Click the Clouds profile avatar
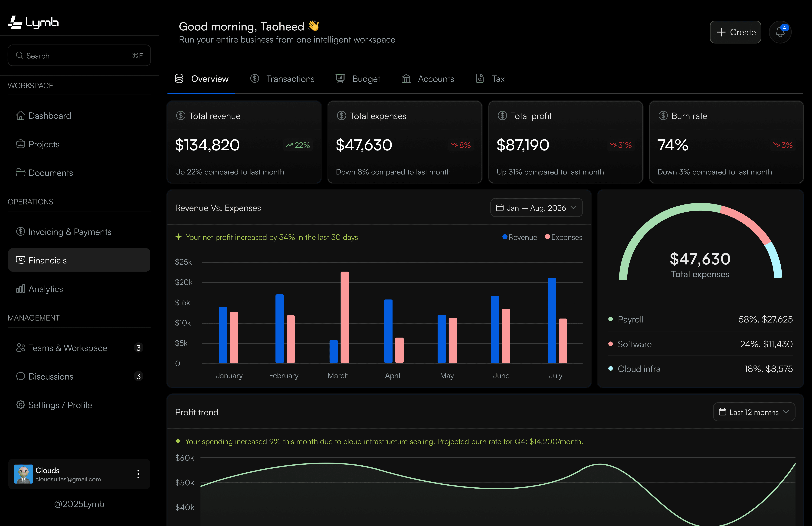The width and height of the screenshot is (812, 526). pos(23,474)
